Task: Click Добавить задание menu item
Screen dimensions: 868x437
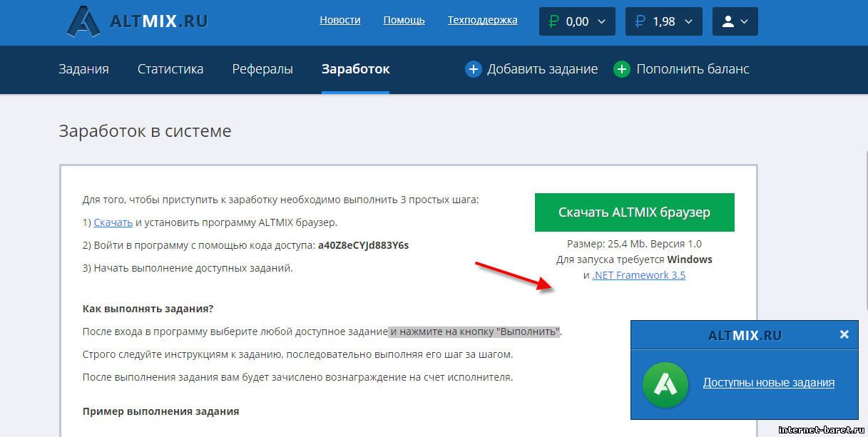Action: (542, 69)
